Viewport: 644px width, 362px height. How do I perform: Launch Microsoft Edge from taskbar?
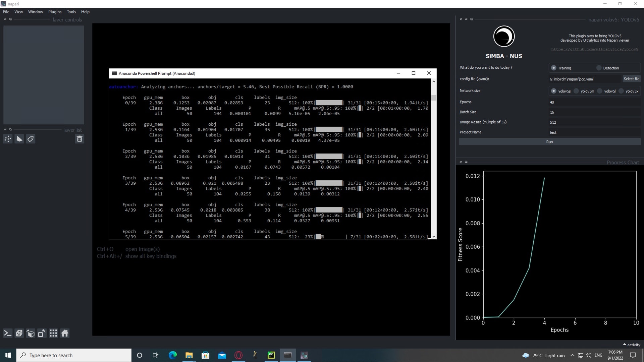point(172,355)
